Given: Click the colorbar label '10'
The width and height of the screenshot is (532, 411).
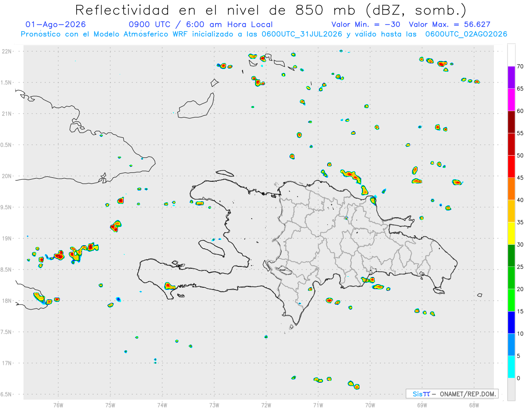Looking at the screenshot, I should point(520,334).
